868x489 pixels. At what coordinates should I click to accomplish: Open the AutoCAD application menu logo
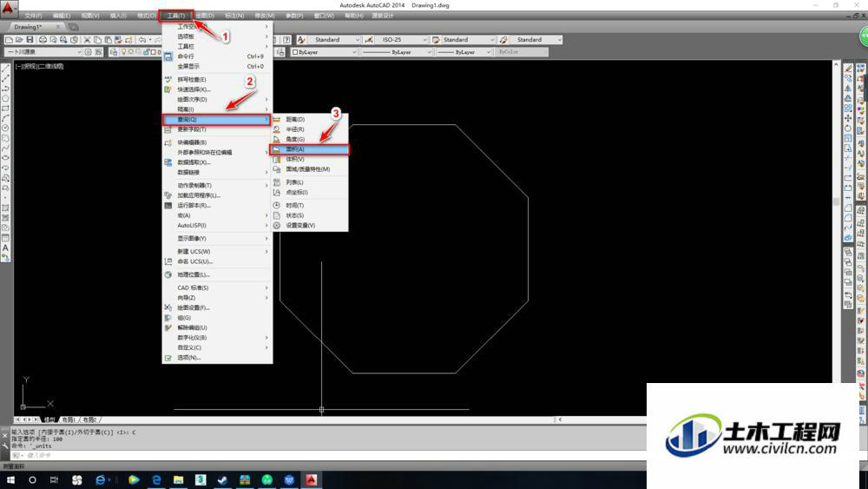pos(8,7)
